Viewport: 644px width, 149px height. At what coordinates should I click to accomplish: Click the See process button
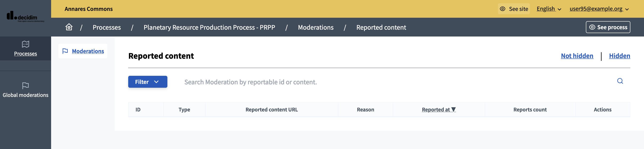tap(608, 27)
